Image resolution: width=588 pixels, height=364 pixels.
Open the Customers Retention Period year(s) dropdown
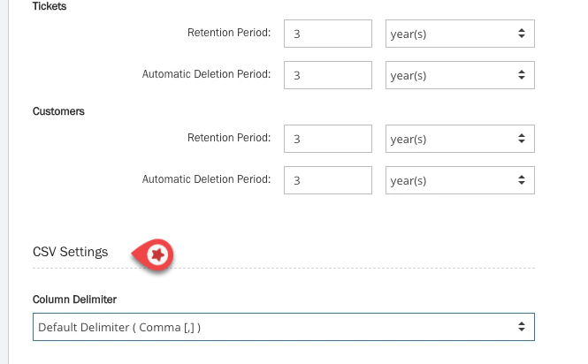460,139
